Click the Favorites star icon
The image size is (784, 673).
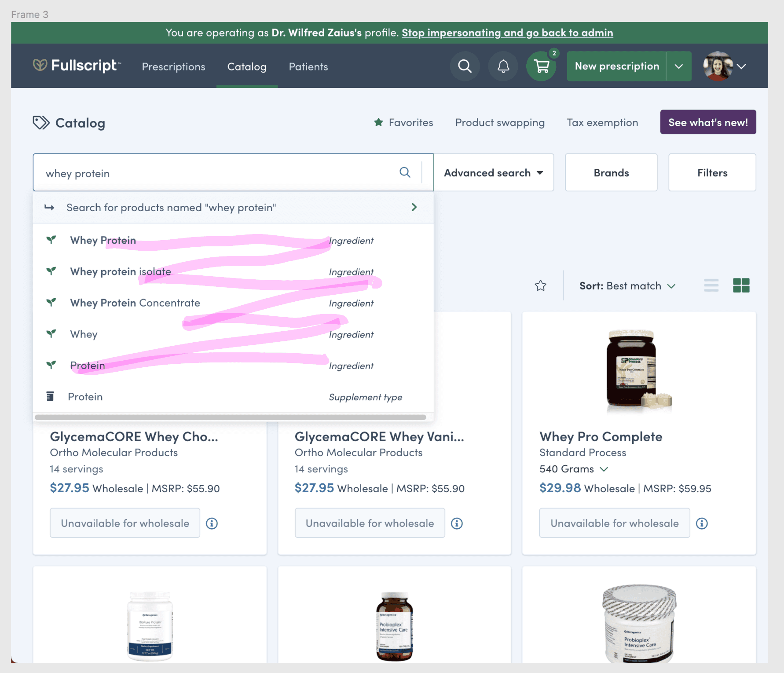point(378,122)
